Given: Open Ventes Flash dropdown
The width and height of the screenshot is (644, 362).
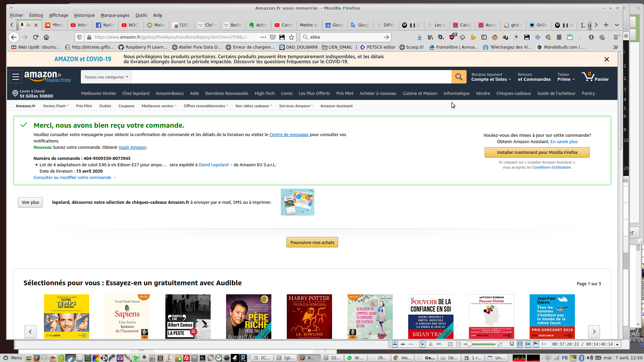Looking at the screenshot, I should pyautogui.click(x=55, y=106).
